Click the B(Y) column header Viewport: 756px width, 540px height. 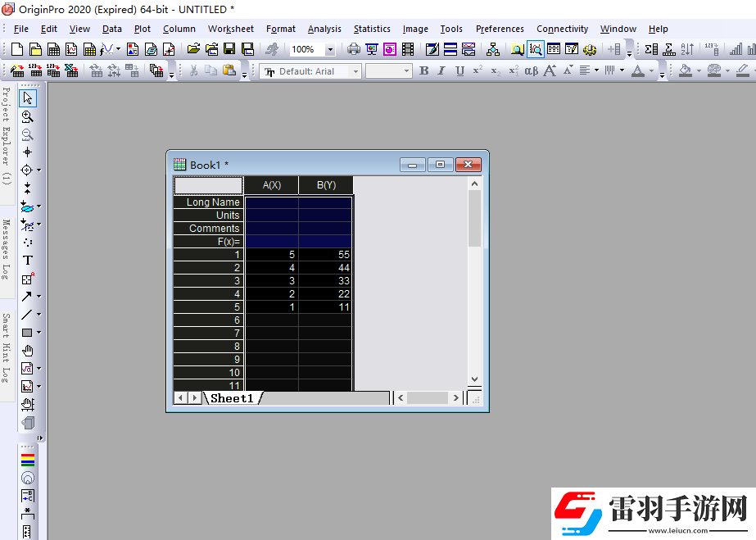[326, 185]
